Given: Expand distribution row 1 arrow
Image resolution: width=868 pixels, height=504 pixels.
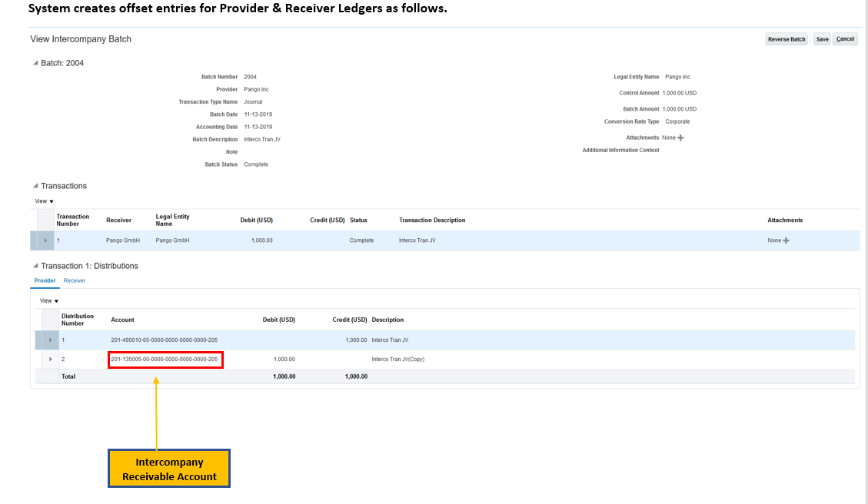Looking at the screenshot, I should (51, 340).
